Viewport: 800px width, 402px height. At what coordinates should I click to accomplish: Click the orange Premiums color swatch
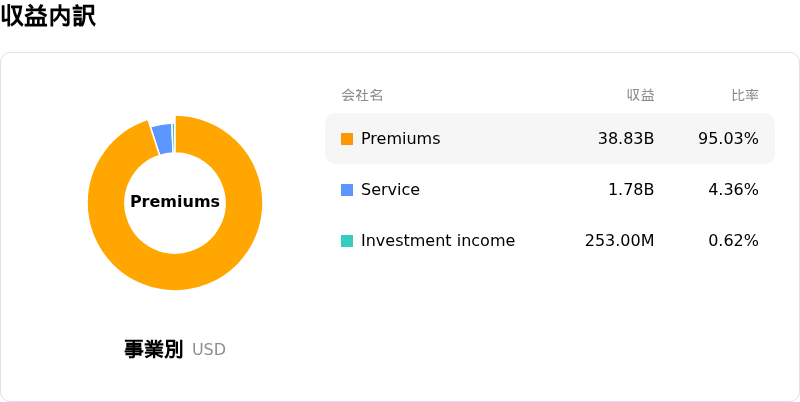pyautogui.click(x=347, y=139)
